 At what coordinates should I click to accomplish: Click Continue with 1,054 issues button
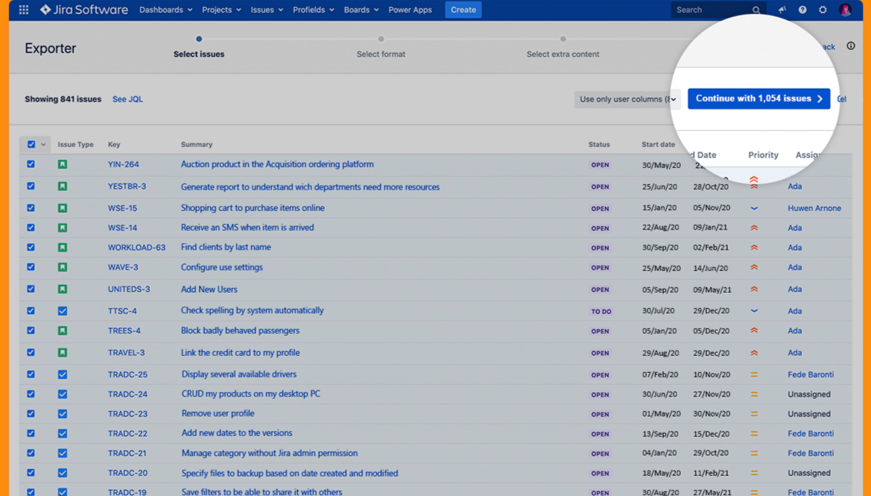click(758, 99)
